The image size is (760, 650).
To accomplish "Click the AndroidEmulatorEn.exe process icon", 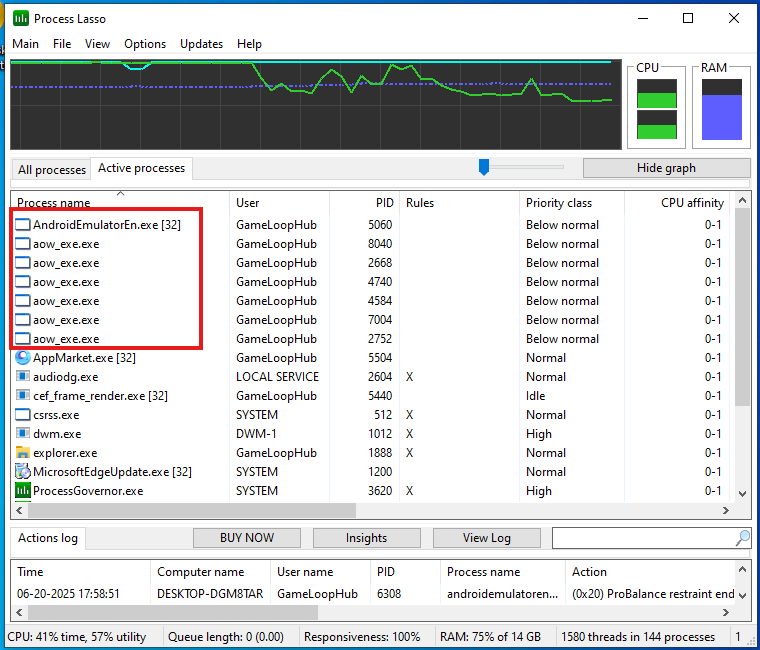I will click(x=23, y=225).
